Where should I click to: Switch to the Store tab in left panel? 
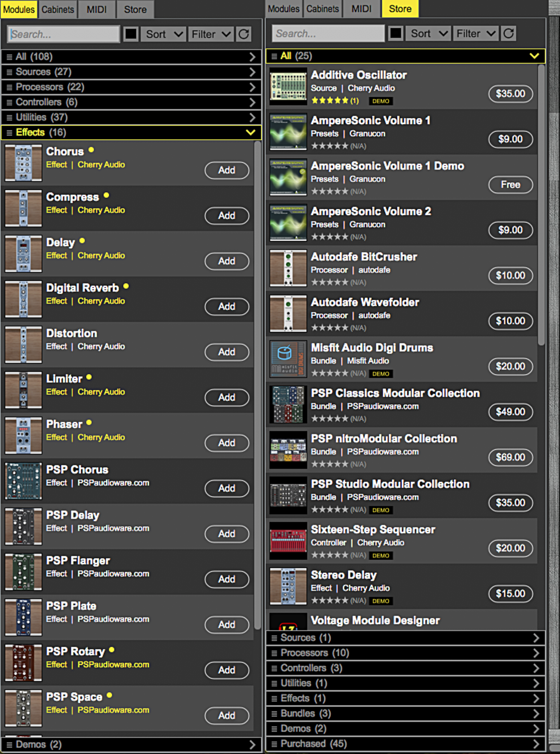pyautogui.click(x=135, y=10)
